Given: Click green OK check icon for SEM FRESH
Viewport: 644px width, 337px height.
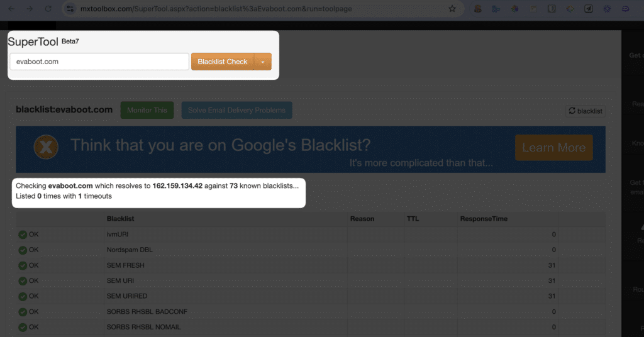Looking at the screenshot, I should point(23,265).
